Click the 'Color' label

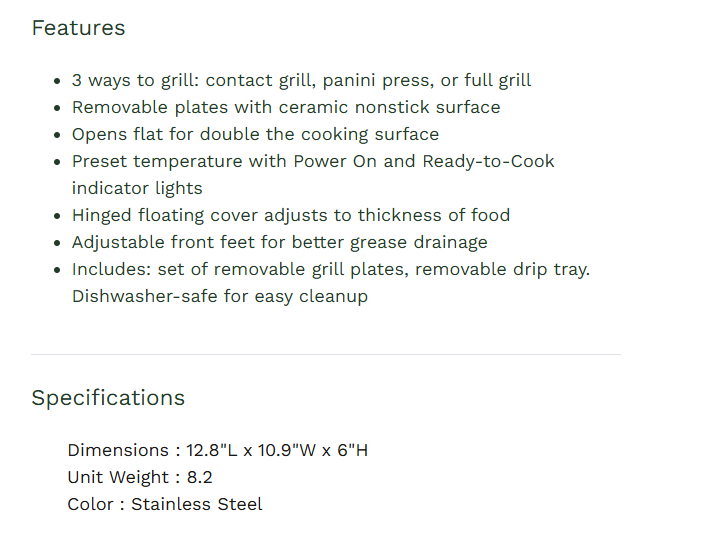(x=92, y=504)
